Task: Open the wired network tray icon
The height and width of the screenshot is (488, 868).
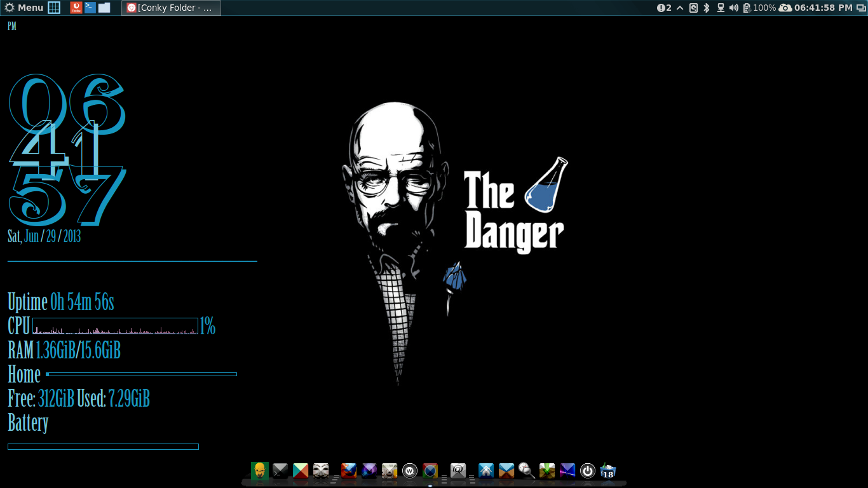Action: click(721, 8)
